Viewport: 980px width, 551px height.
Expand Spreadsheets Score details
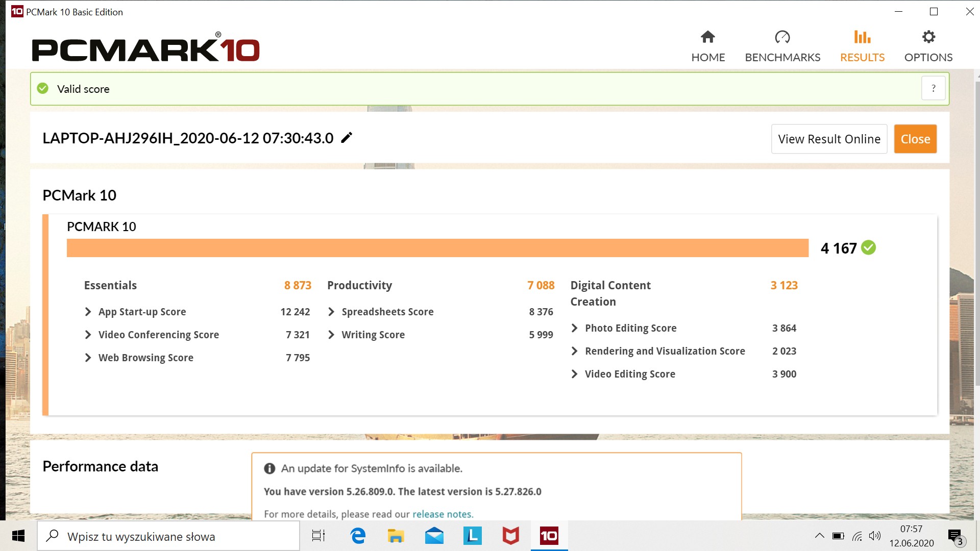click(331, 312)
